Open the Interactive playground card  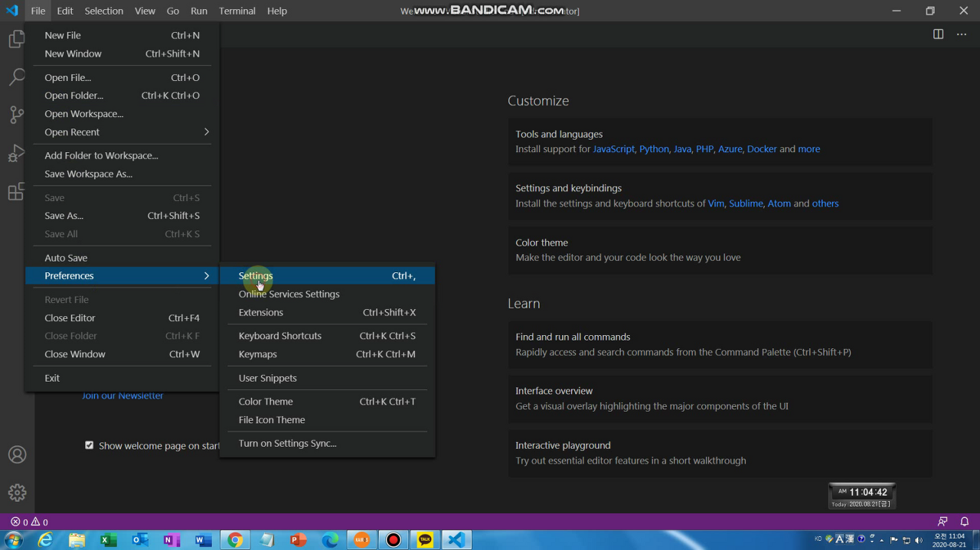720,453
